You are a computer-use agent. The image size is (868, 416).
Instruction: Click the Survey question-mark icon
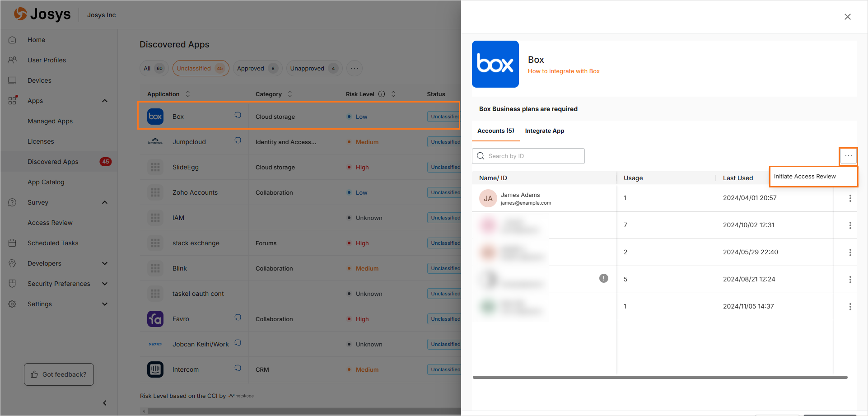(12, 202)
